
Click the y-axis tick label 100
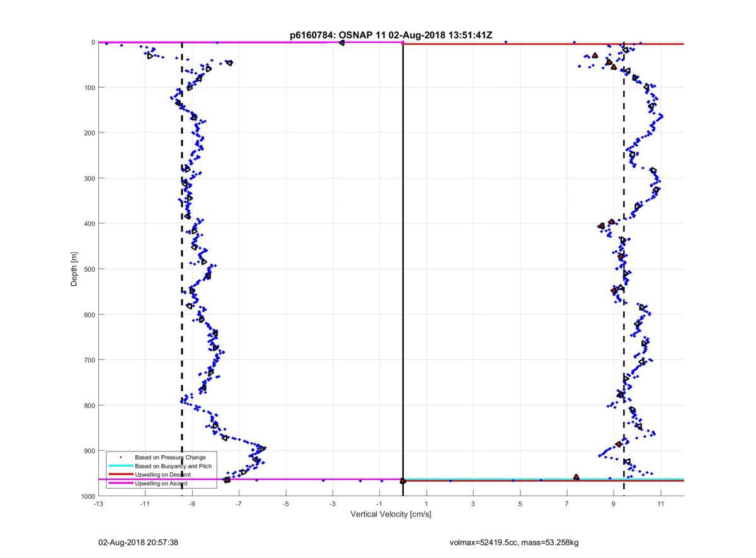coord(89,87)
